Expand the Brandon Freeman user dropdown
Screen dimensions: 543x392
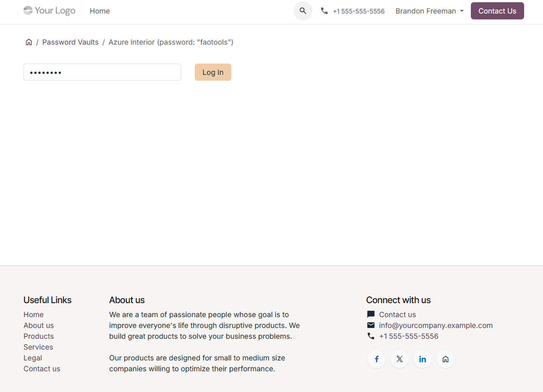click(x=430, y=11)
